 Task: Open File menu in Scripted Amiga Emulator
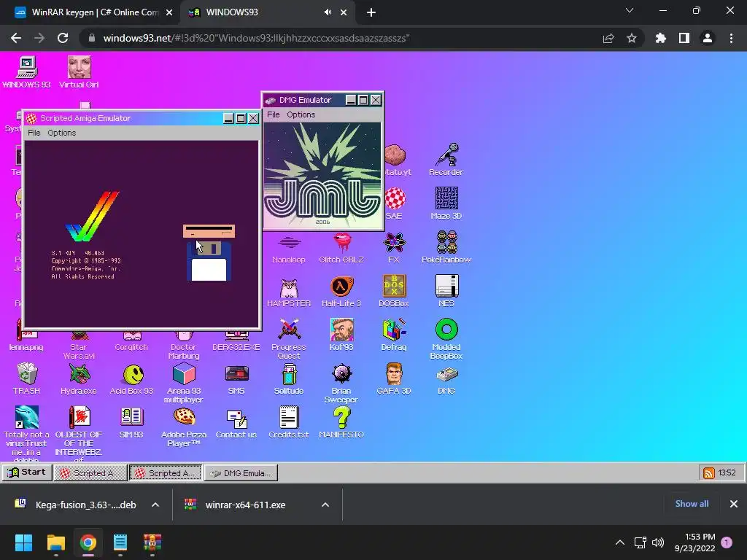click(x=34, y=133)
